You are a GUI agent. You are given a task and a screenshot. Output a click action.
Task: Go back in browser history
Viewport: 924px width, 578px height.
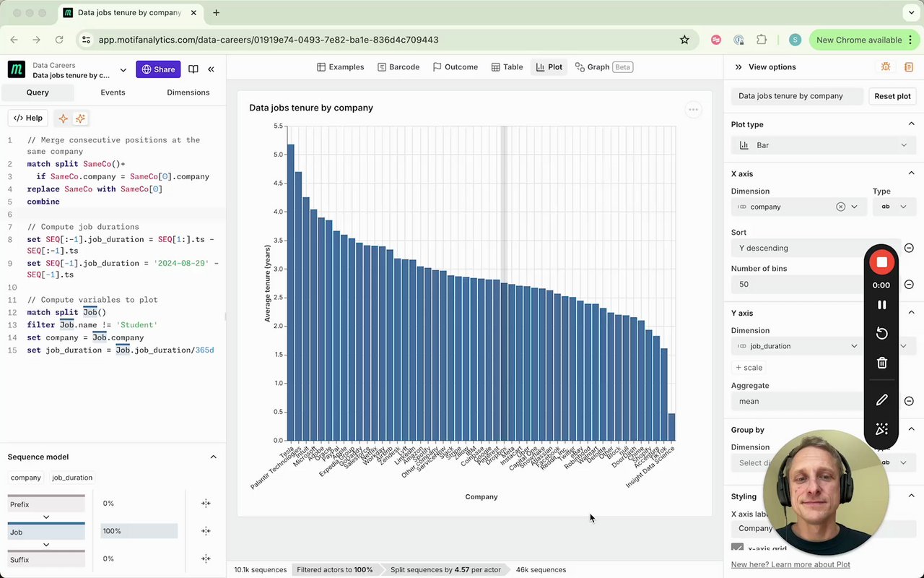[14, 40]
